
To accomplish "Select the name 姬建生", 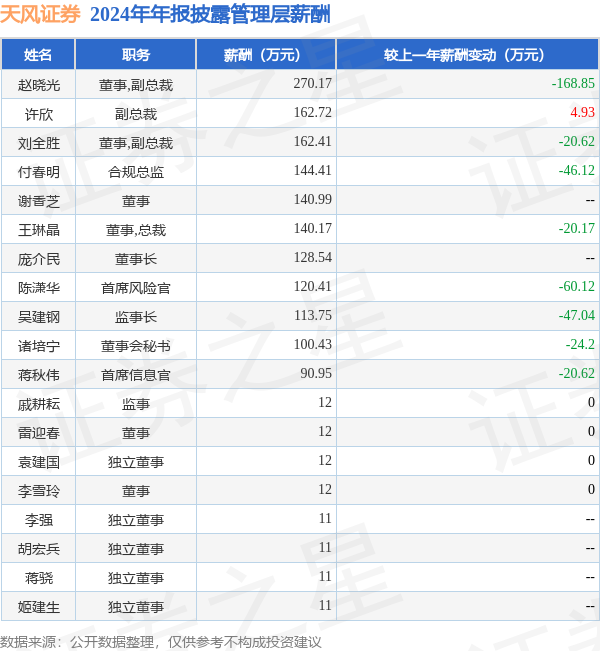I will point(39,608).
